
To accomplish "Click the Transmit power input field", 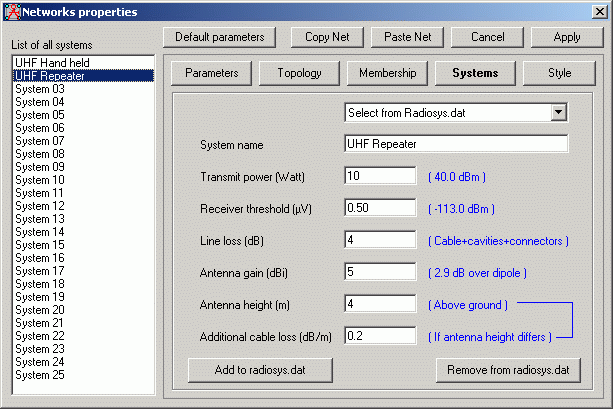I will tap(380, 177).
